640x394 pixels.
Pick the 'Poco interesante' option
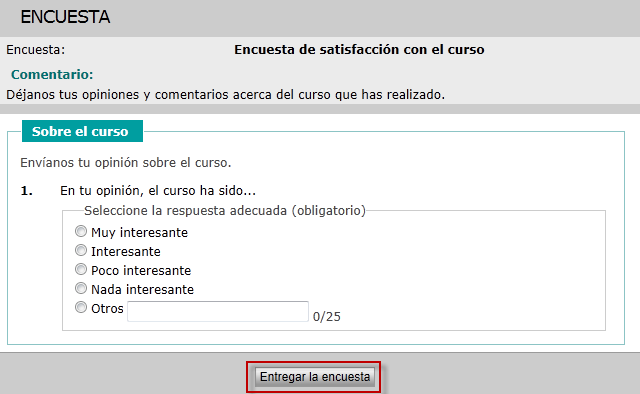click(81, 269)
